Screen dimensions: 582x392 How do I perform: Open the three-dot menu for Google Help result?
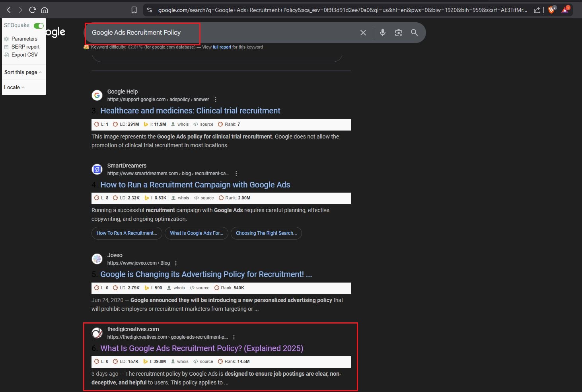pyautogui.click(x=216, y=99)
